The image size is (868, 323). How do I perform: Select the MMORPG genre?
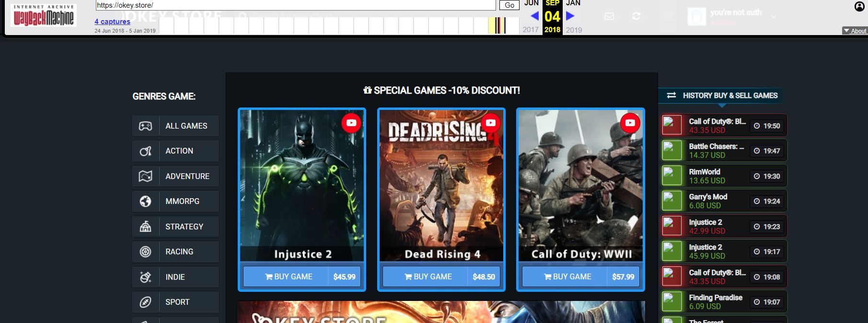pos(175,202)
